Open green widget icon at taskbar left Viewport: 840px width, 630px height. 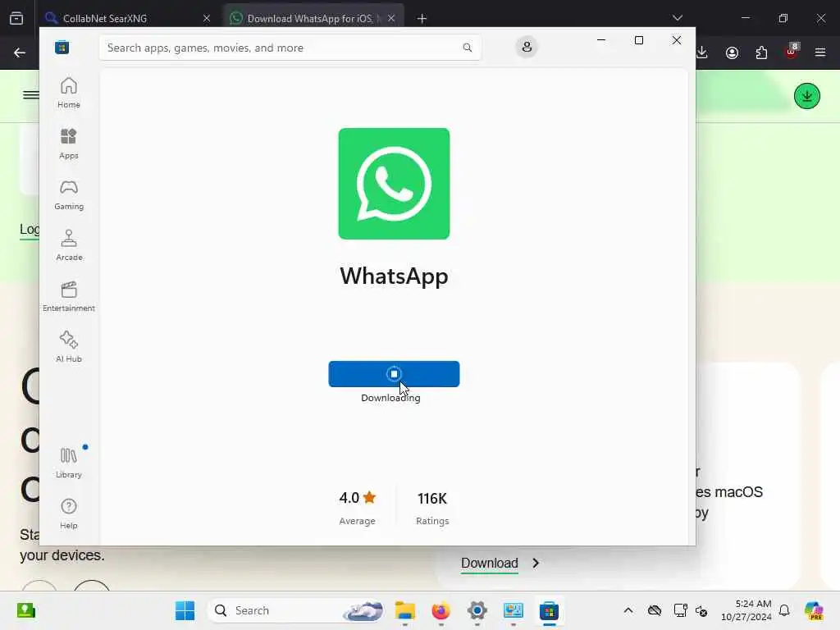[x=25, y=610]
